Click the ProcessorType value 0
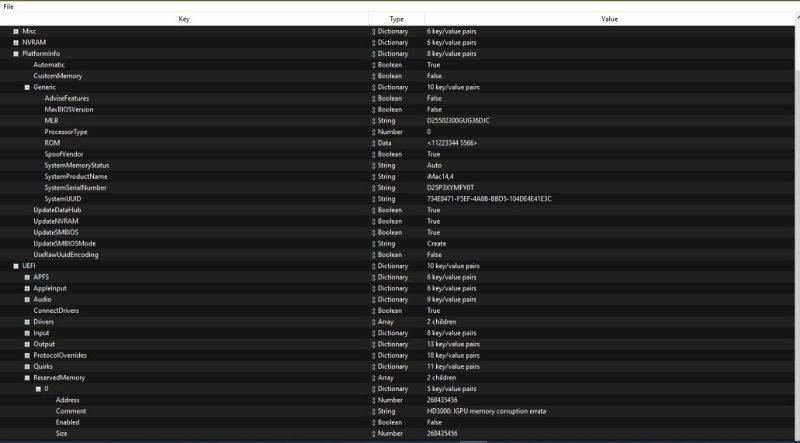The height and width of the screenshot is (443, 800). click(429, 132)
